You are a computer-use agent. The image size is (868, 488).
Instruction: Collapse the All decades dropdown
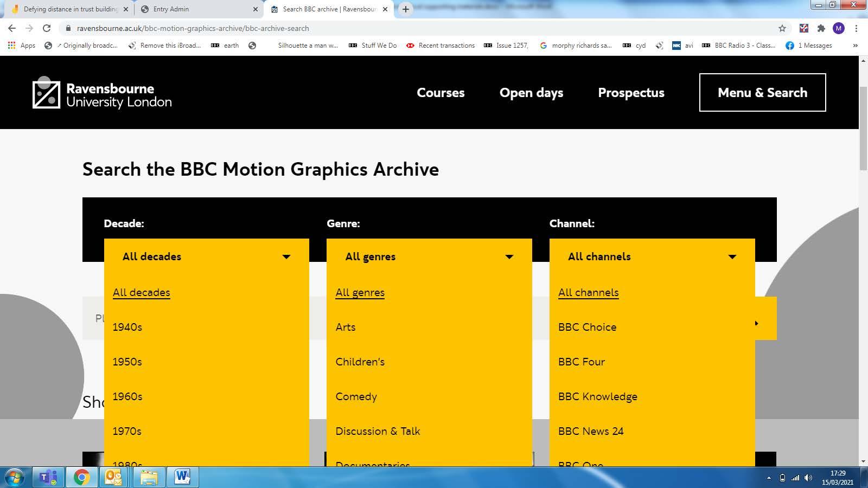tap(207, 256)
